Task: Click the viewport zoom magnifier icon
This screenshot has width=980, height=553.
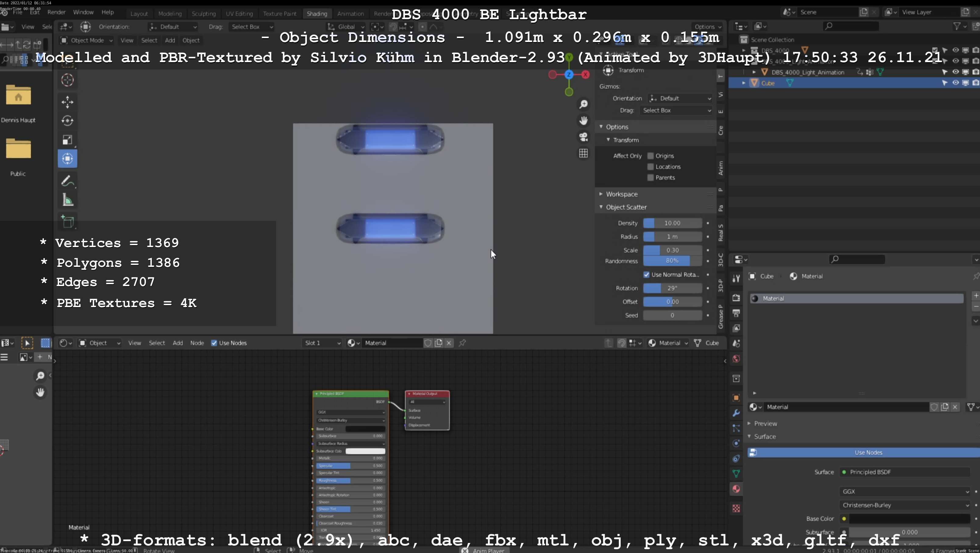Action: (x=583, y=104)
